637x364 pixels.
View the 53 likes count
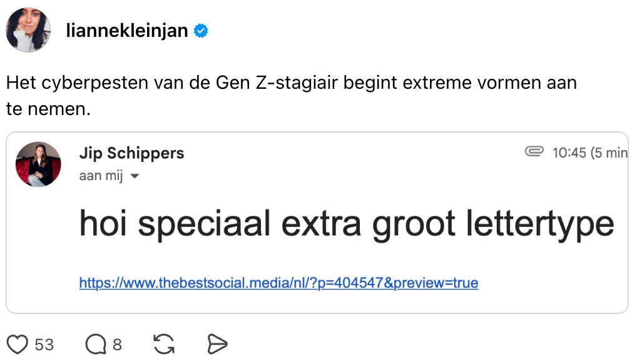click(x=44, y=345)
